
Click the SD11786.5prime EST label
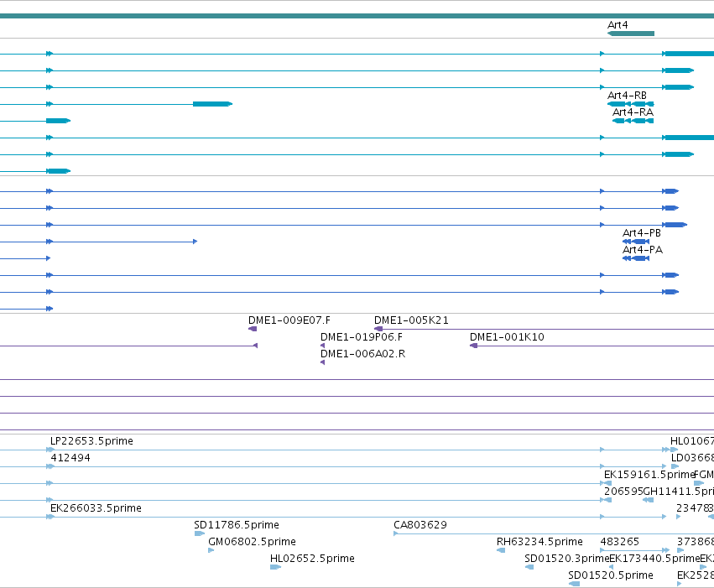point(237,525)
